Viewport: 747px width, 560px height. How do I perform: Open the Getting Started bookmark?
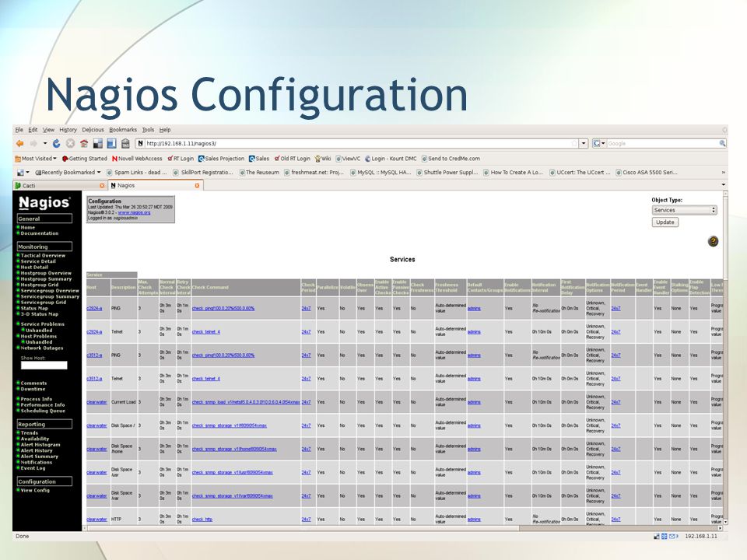(85, 159)
